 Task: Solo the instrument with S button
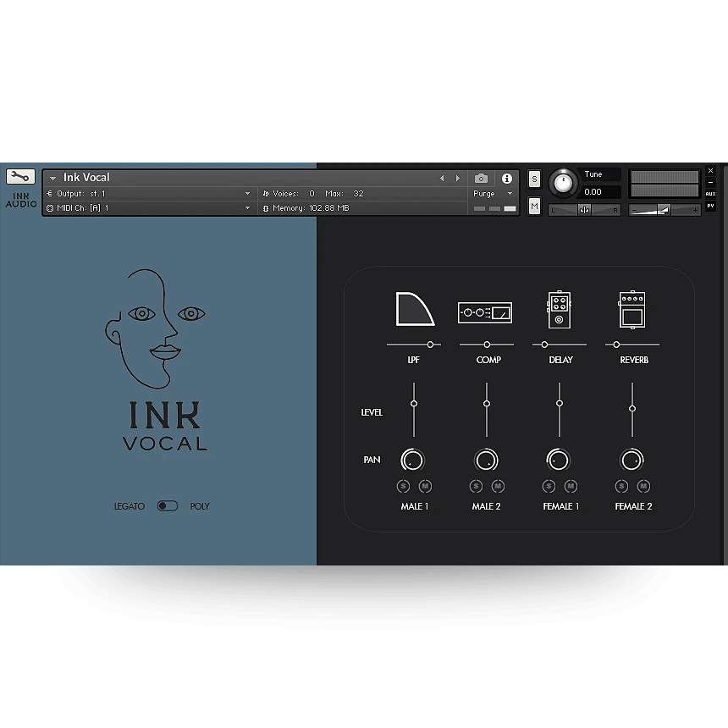pos(534,179)
